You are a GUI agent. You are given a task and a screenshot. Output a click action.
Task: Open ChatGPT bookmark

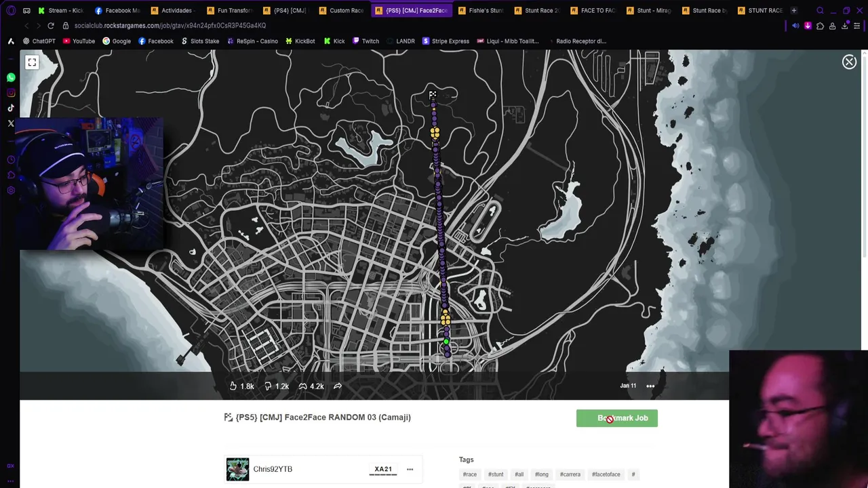pyautogui.click(x=39, y=41)
